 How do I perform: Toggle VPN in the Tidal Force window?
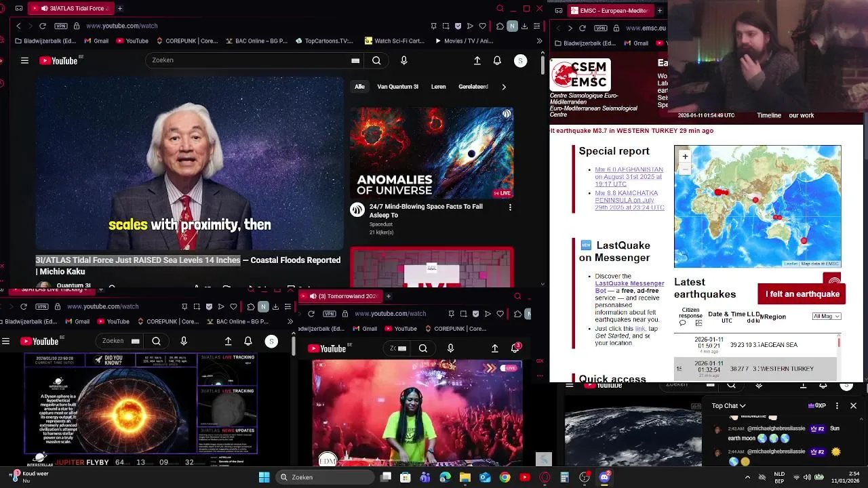(x=61, y=26)
